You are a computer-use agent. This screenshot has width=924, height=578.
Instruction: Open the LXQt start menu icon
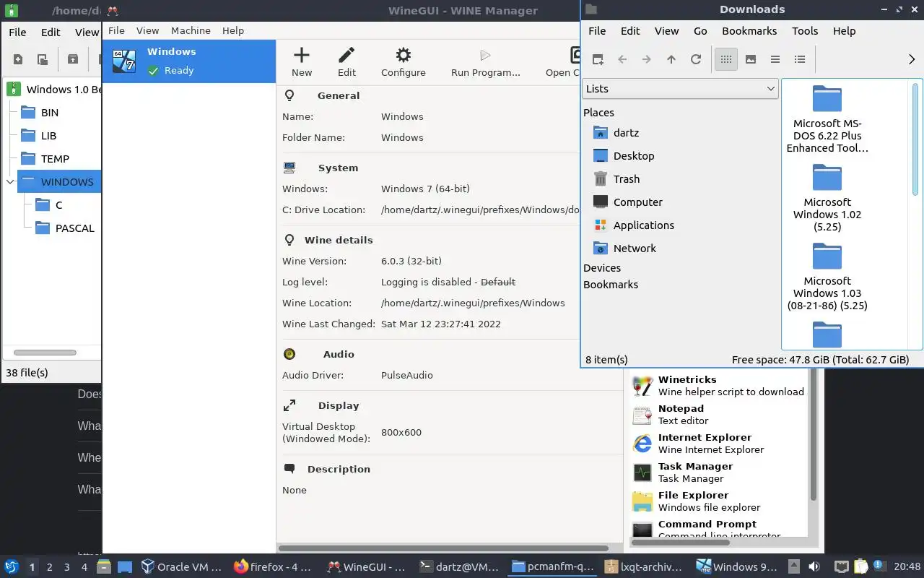[x=12, y=567]
